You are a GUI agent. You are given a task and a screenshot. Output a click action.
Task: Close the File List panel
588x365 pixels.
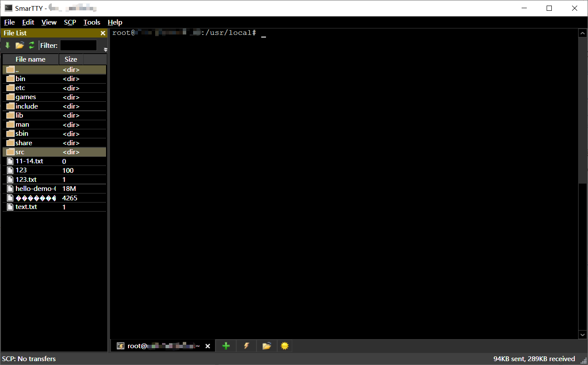tap(103, 33)
